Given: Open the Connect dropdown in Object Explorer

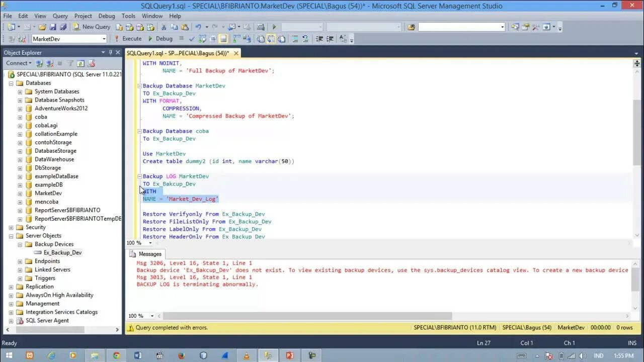Looking at the screenshot, I should [x=19, y=63].
